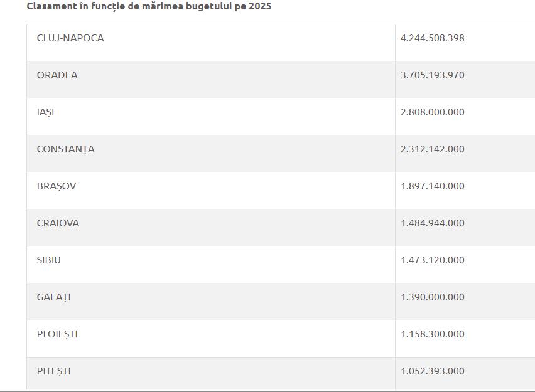
Task: Click Constanța's budget 2.312.142.000
Action: click(433, 149)
